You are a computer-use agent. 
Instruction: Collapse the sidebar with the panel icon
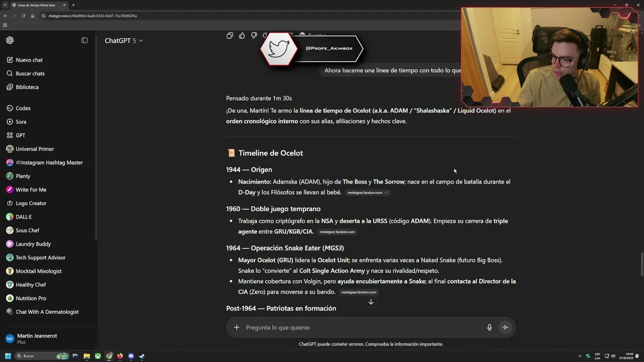pyautogui.click(x=85, y=40)
